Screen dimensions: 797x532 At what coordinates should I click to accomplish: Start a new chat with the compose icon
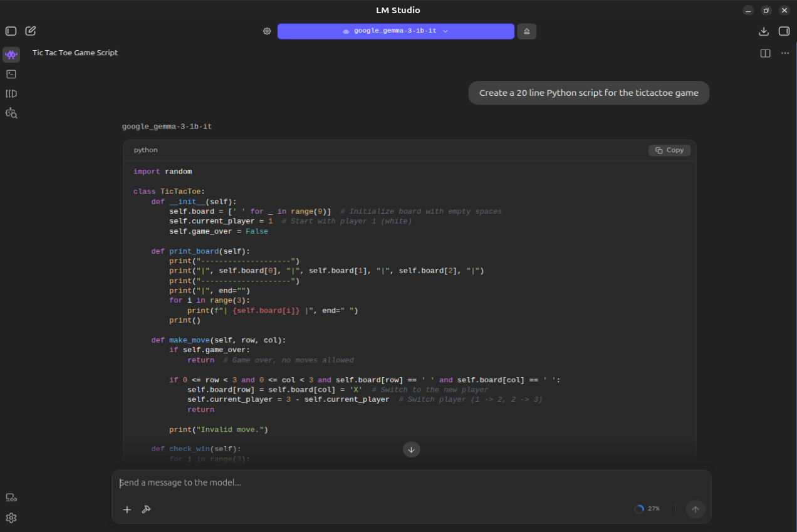tap(30, 31)
